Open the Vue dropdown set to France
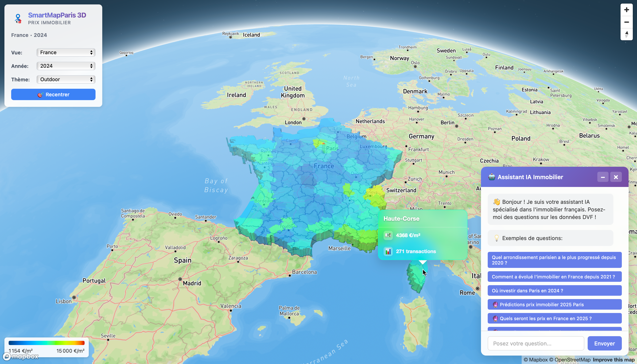Viewport: 637px width, 364px height. 66,52
